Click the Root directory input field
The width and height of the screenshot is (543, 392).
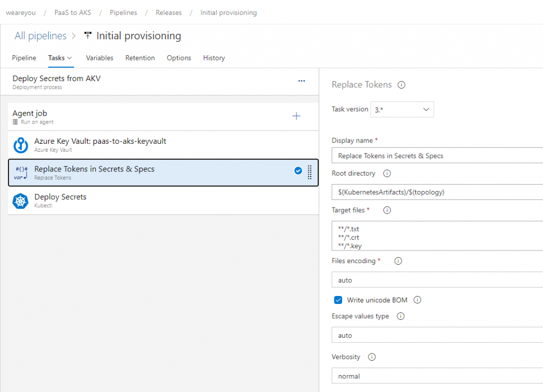[437, 192]
